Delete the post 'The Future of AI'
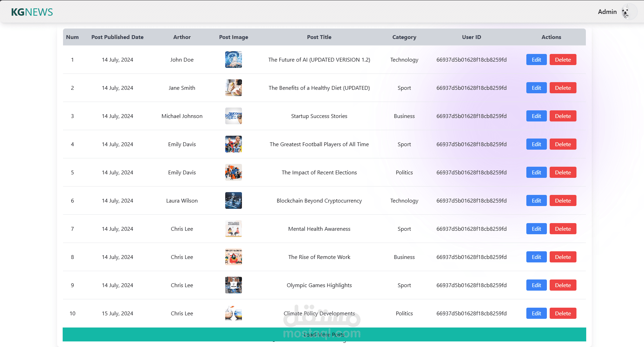The image size is (644, 347). click(x=563, y=60)
